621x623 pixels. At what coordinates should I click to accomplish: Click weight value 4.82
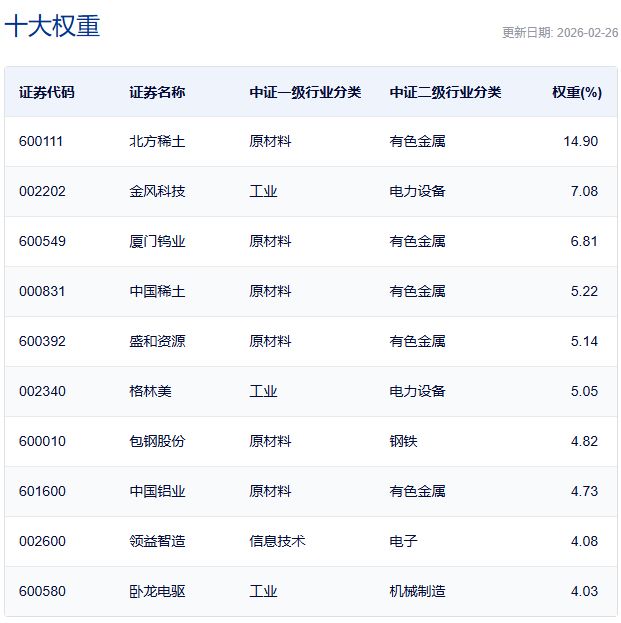click(584, 441)
